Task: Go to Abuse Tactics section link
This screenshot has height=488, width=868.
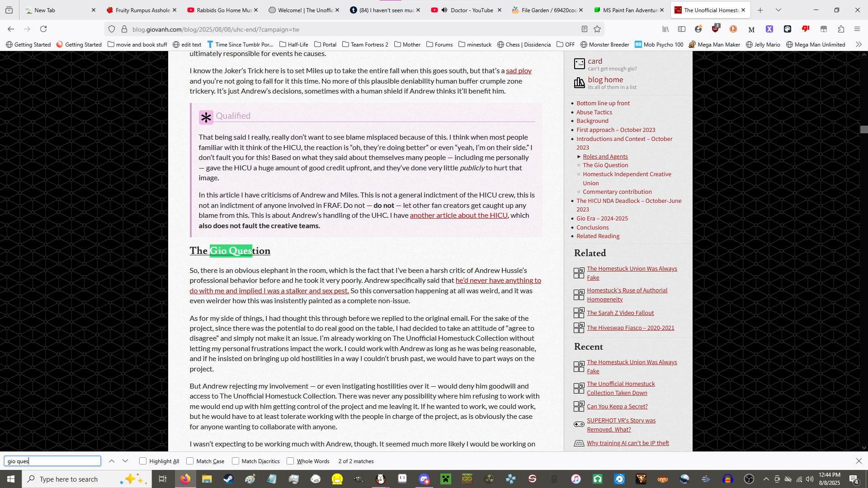Action: pyautogui.click(x=594, y=112)
